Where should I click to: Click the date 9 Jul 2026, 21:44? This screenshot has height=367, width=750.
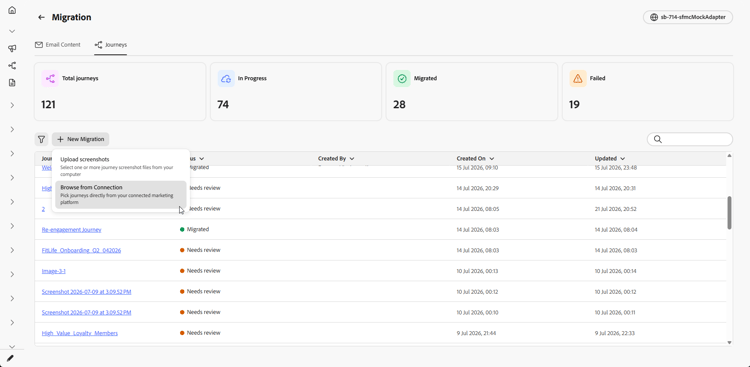[x=476, y=333]
